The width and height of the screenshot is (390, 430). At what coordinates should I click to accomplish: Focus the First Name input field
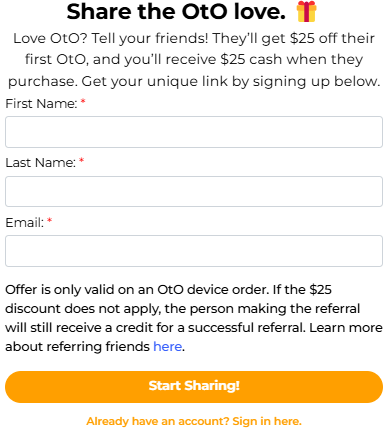pyautogui.click(x=194, y=132)
